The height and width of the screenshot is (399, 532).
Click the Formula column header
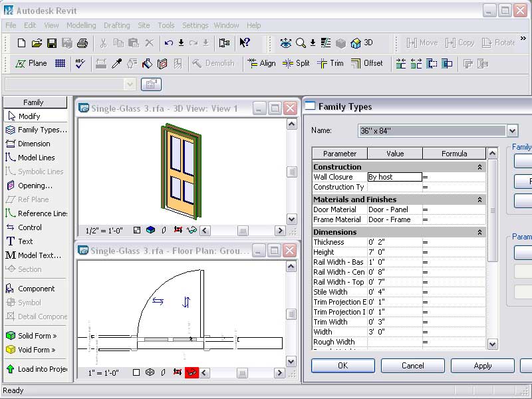[454, 154]
